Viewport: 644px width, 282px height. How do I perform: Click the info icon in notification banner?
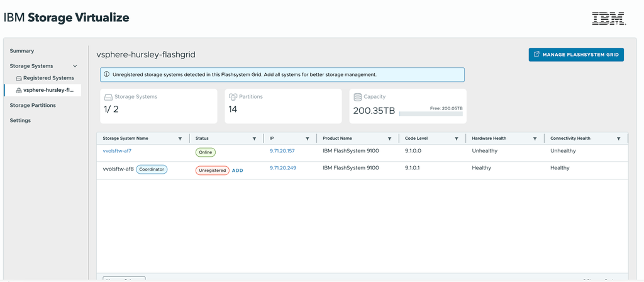(106, 74)
